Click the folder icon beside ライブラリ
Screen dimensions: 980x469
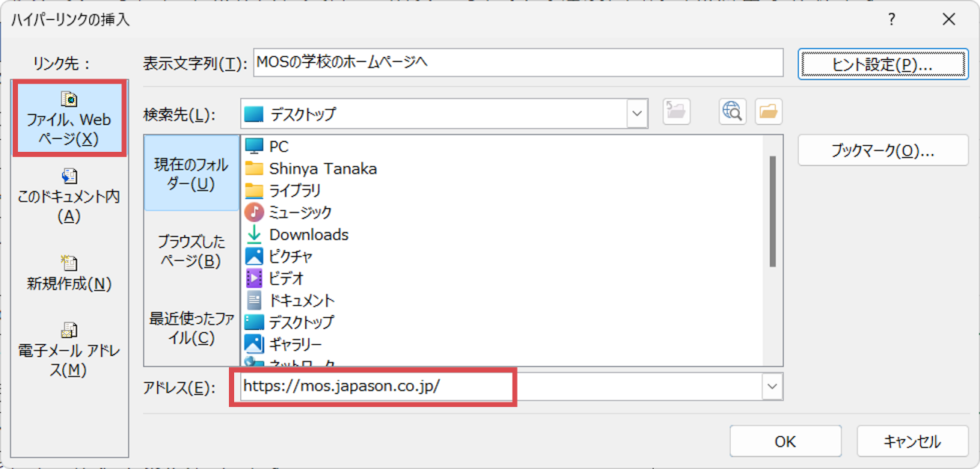click(x=254, y=190)
